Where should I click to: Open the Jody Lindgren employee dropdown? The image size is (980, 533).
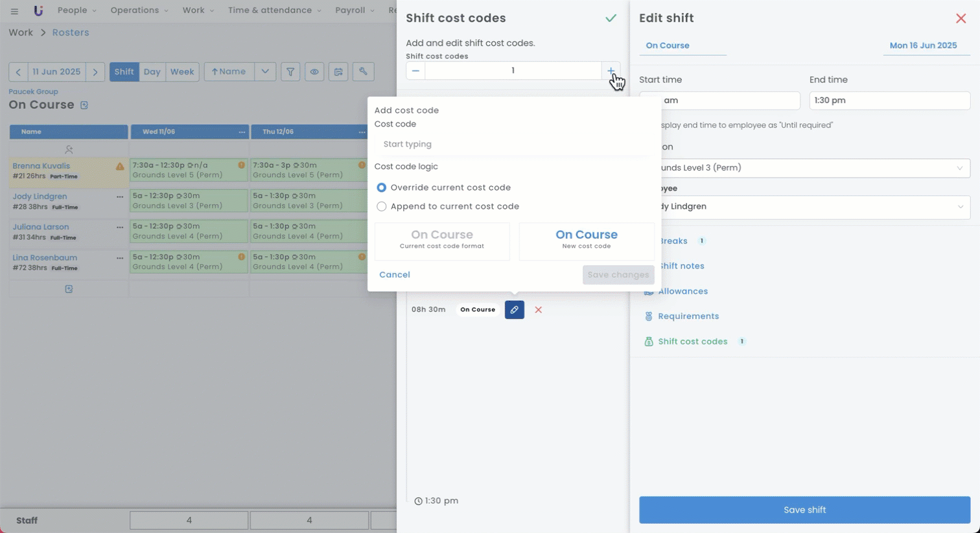959,207
